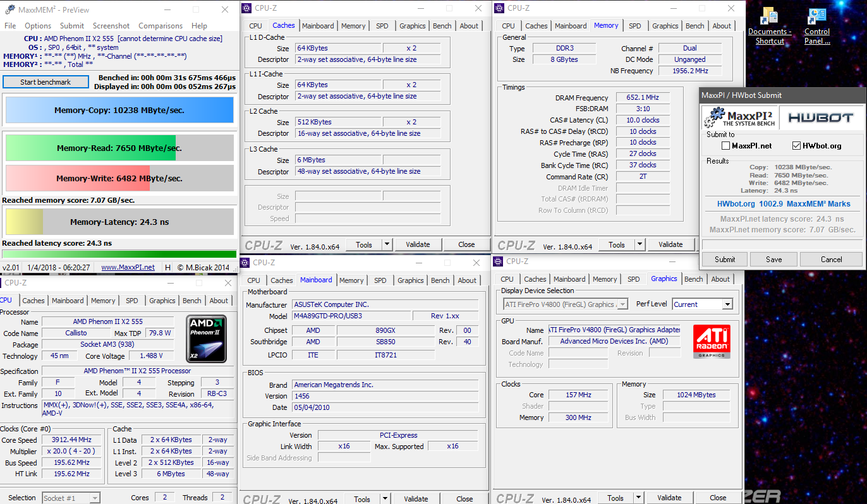Uncheck the HWbot.org submit checkbox
Screen dimensions: 867x504
coord(797,146)
